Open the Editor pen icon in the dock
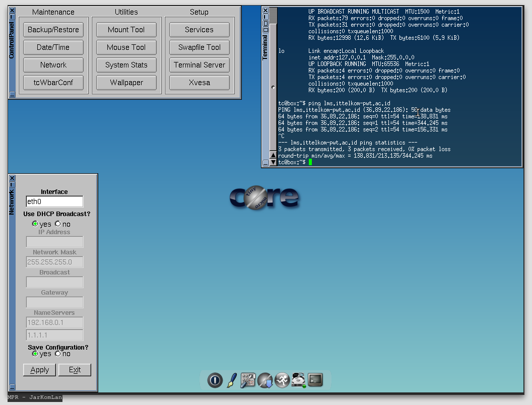This screenshot has height=405, width=532. point(232,380)
